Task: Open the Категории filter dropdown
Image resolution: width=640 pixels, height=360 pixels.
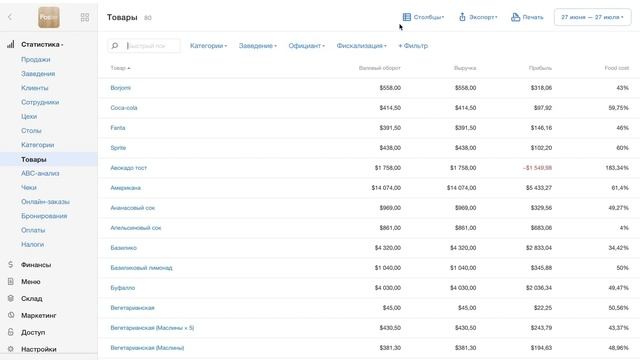Action: coord(209,46)
